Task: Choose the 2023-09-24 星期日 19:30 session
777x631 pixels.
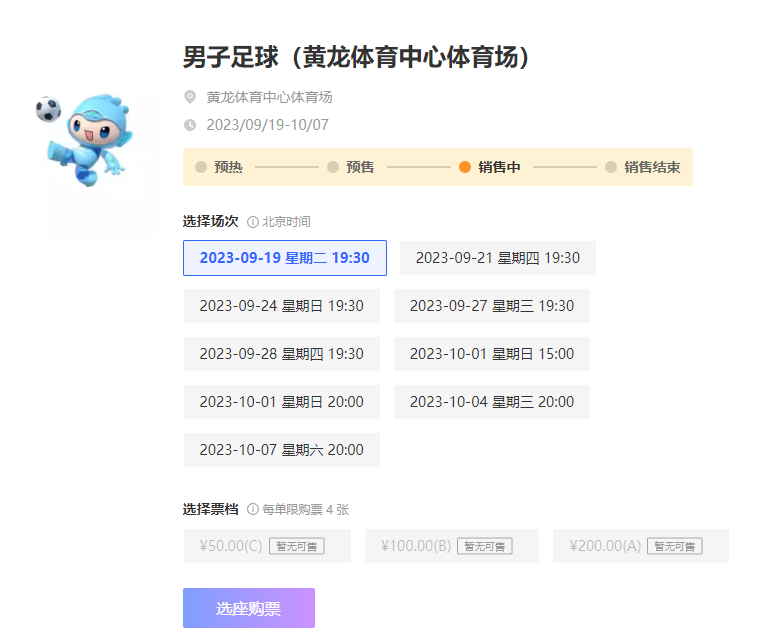Action: tap(281, 306)
